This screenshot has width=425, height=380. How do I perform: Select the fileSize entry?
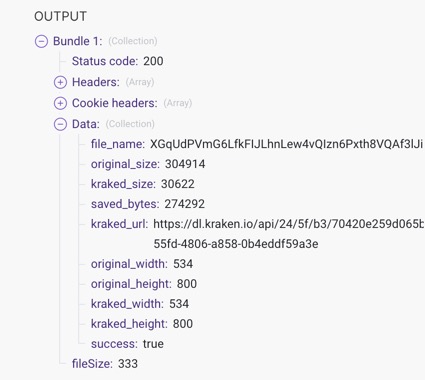pyautogui.click(x=105, y=364)
